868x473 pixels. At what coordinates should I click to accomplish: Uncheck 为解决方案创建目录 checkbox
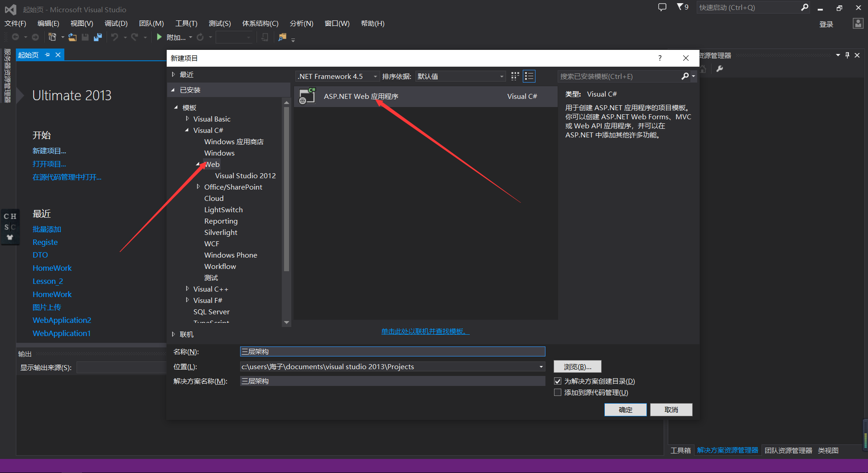point(558,381)
